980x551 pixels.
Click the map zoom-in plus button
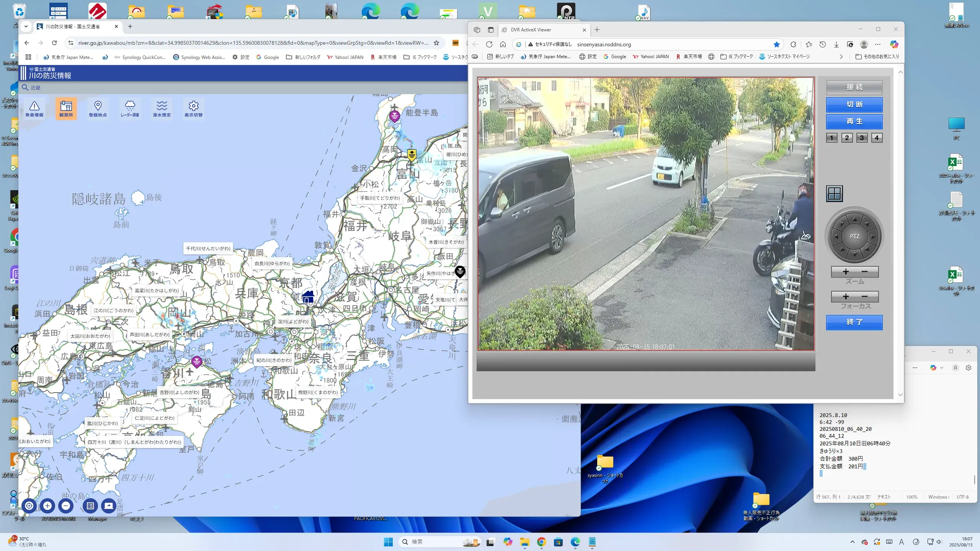[47, 506]
